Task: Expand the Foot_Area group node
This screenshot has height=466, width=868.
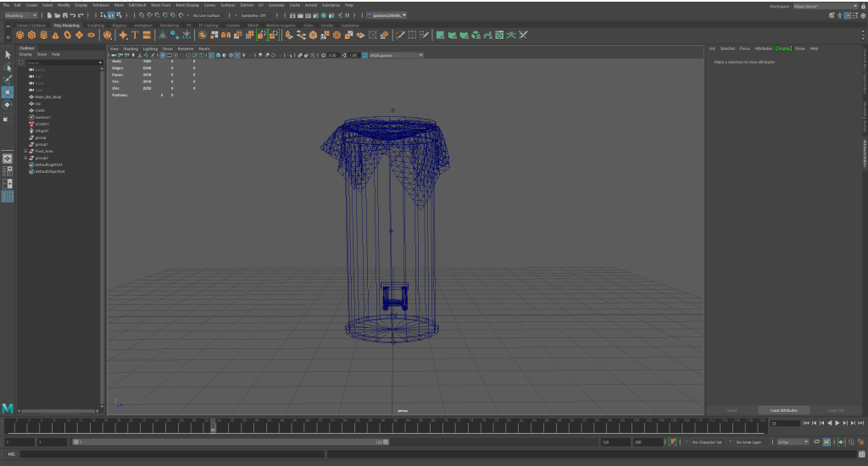Action: (x=25, y=151)
